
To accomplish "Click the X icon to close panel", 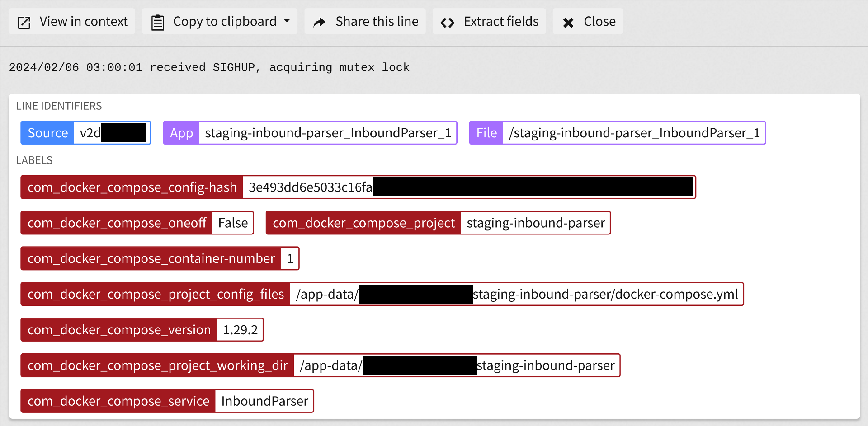I will tap(568, 22).
